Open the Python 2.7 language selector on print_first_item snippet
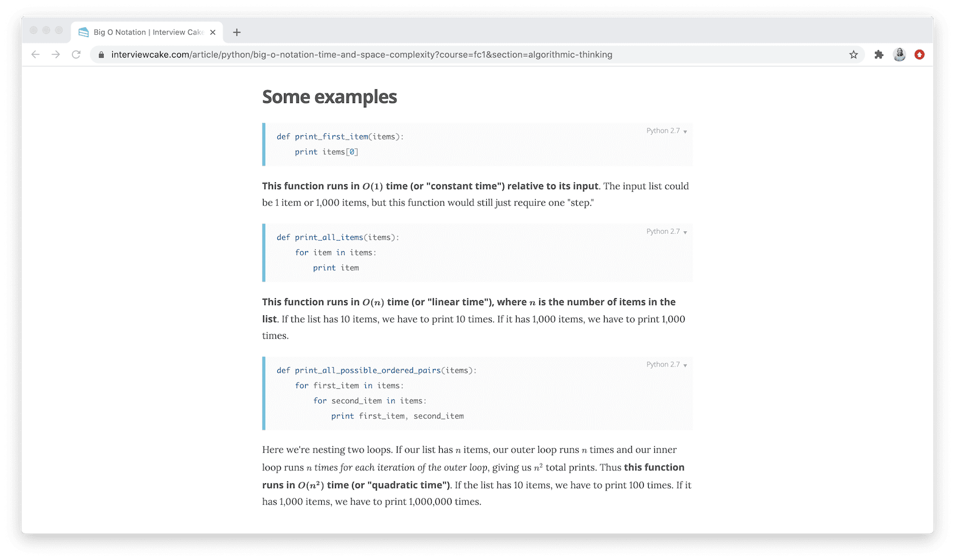The image size is (955, 560). [665, 131]
